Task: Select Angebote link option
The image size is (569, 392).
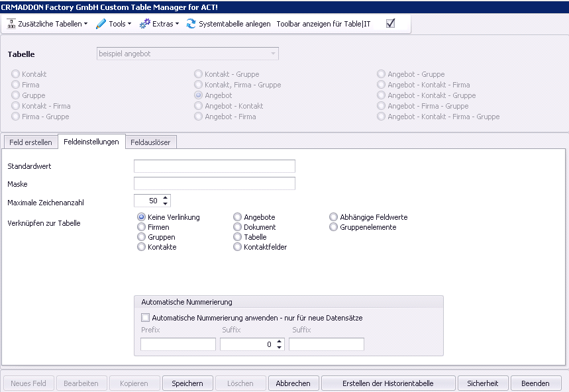Action: click(237, 217)
